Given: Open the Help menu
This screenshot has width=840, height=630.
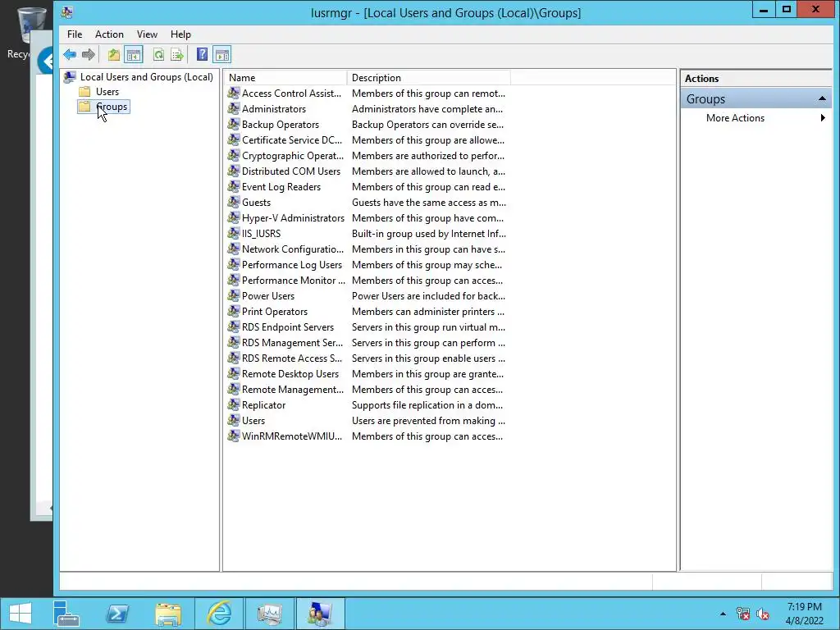Looking at the screenshot, I should click(x=180, y=34).
